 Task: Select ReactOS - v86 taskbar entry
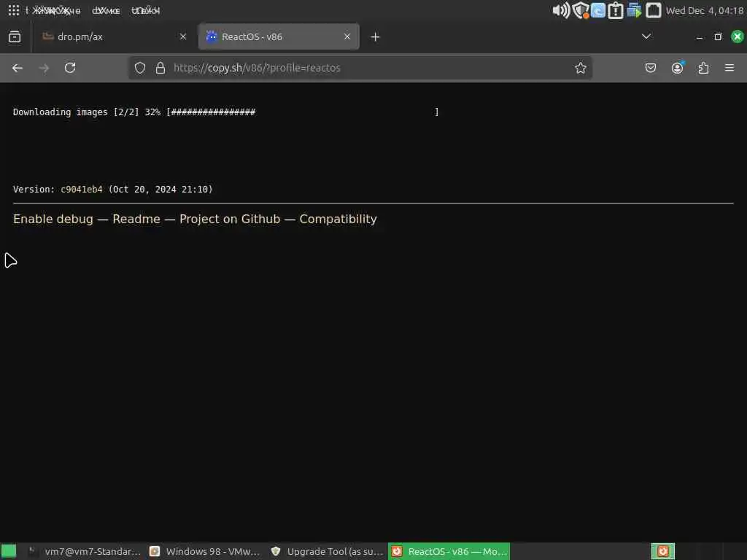point(449,551)
